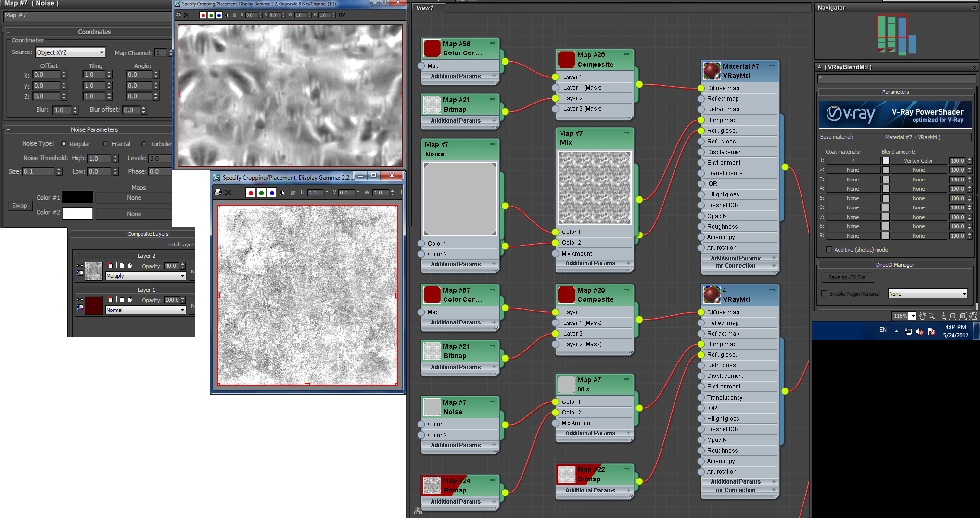The height and width of the screenshot is (518, 980).
Task: Click Zoom Extents Selected icon
Action: [x=963, y=316]
